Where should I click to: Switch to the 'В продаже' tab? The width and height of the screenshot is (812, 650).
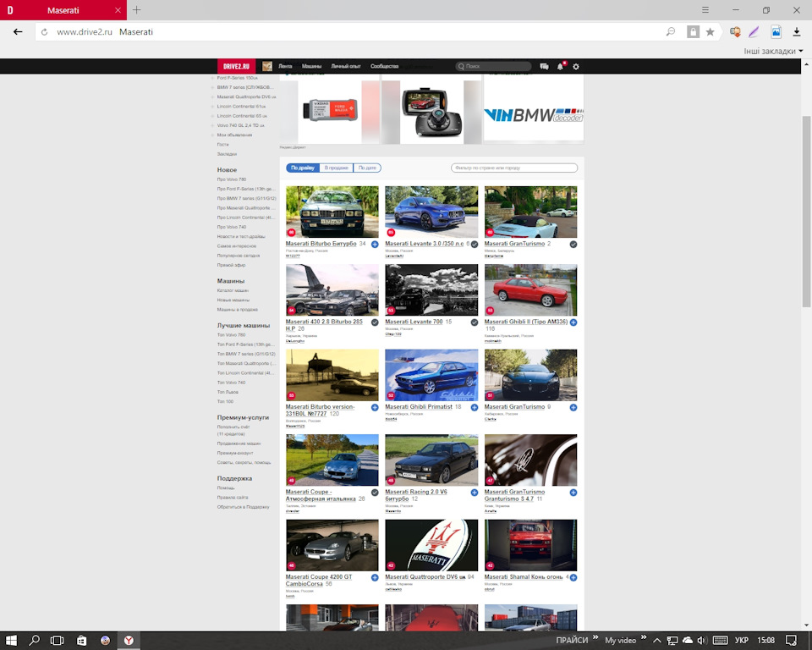pos(337,168)
